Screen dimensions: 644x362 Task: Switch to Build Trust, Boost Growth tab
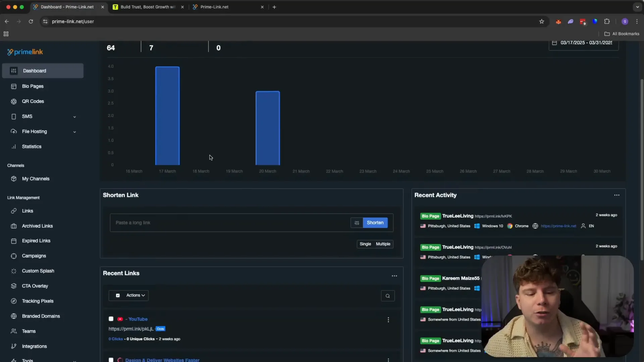tap(149, 7)
